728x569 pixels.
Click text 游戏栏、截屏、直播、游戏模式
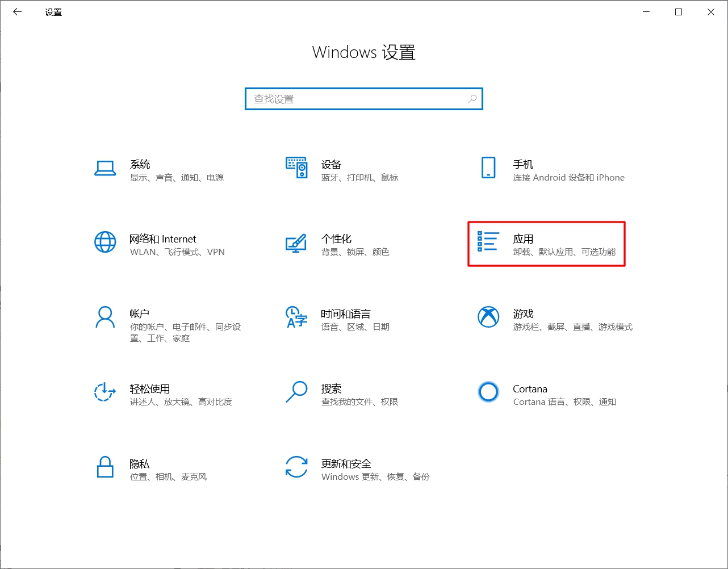573,327
